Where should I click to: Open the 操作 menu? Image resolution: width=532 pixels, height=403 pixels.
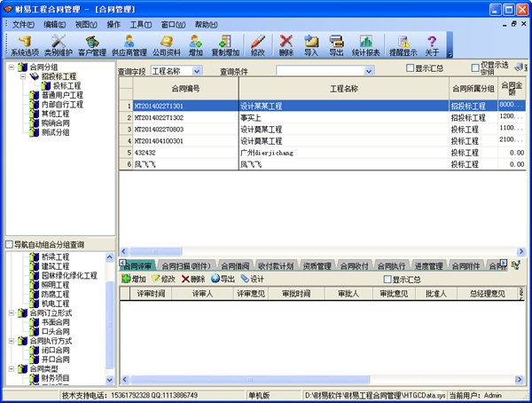click(x=113, y=25)
